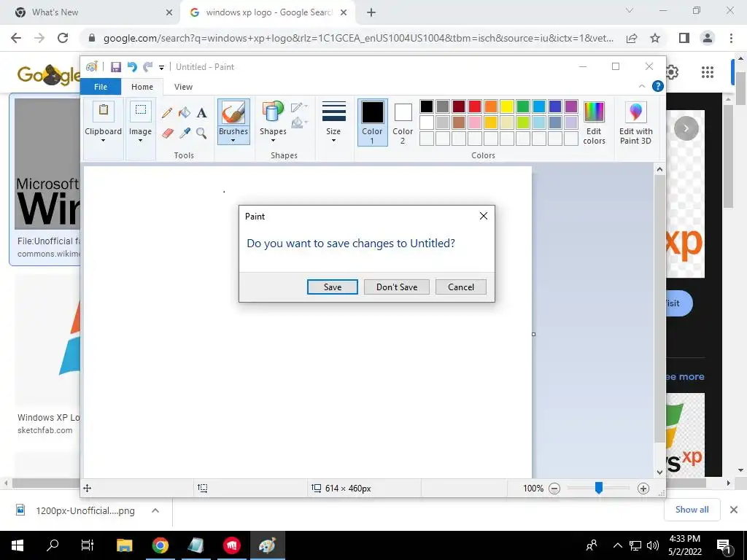Select the Eraser tool in Paint

click(167, 133)
